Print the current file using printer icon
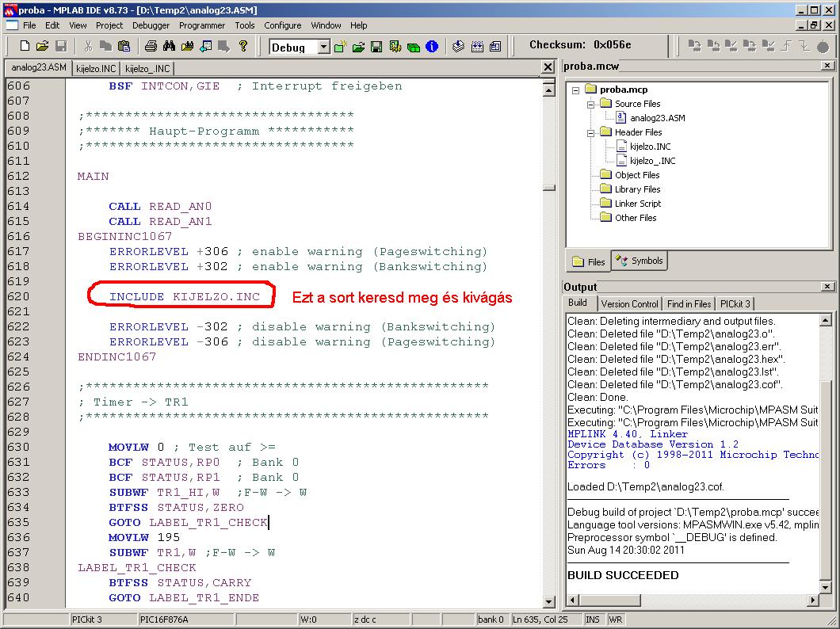Screen dimensions: 840x629 [x=151, y=46]
